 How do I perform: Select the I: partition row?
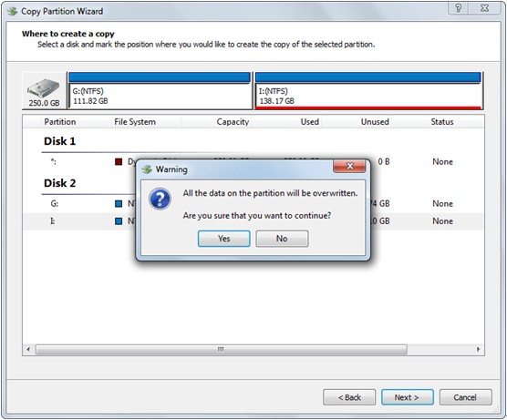point(253,221)
